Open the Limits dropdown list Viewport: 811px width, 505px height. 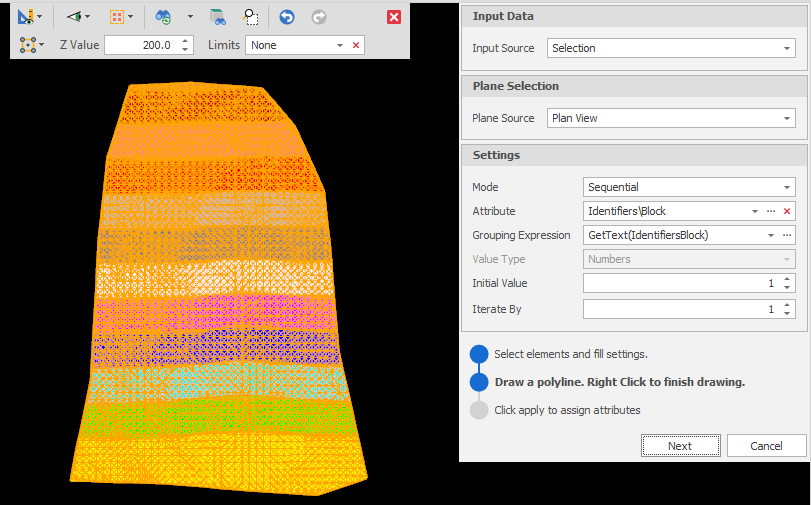coord(340,45)
